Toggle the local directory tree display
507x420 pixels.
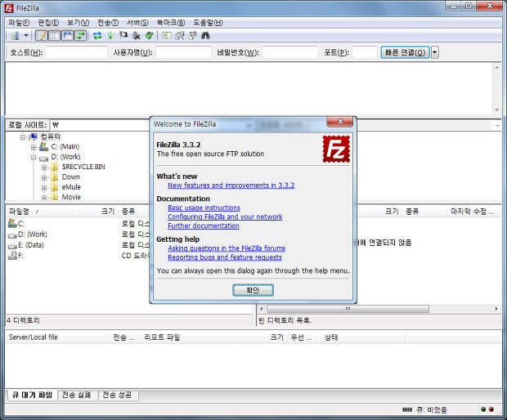point(54,35)
